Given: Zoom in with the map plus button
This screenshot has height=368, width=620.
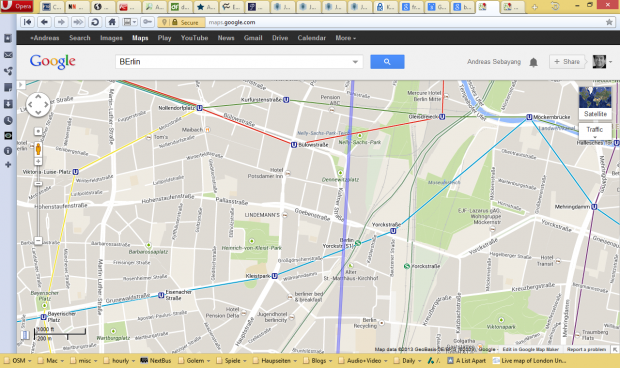Looking at the screenshot, I should [x=38, y=161].
